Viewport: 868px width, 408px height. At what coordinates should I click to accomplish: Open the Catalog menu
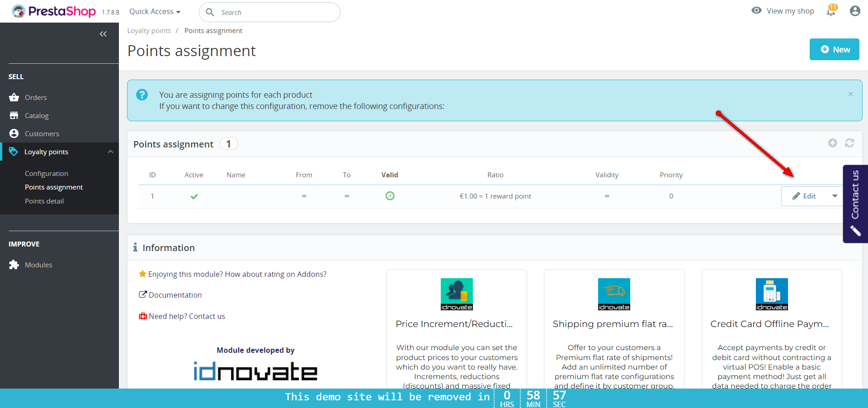[x=37, y=115]
